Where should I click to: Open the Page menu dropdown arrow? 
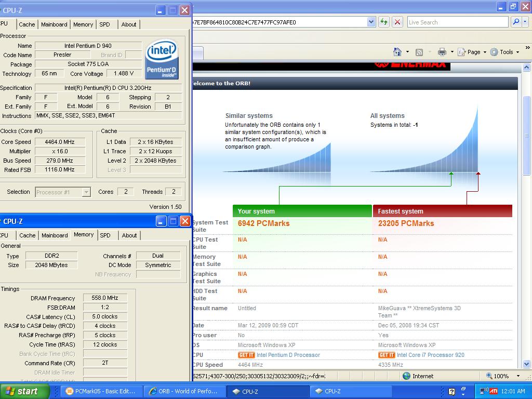tap(485, 52)
